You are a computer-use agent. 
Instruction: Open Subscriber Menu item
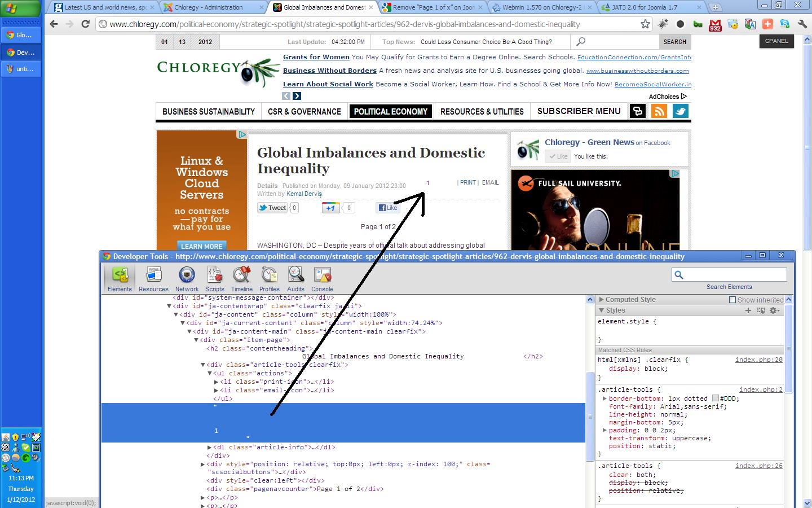[x=579, y=111]
